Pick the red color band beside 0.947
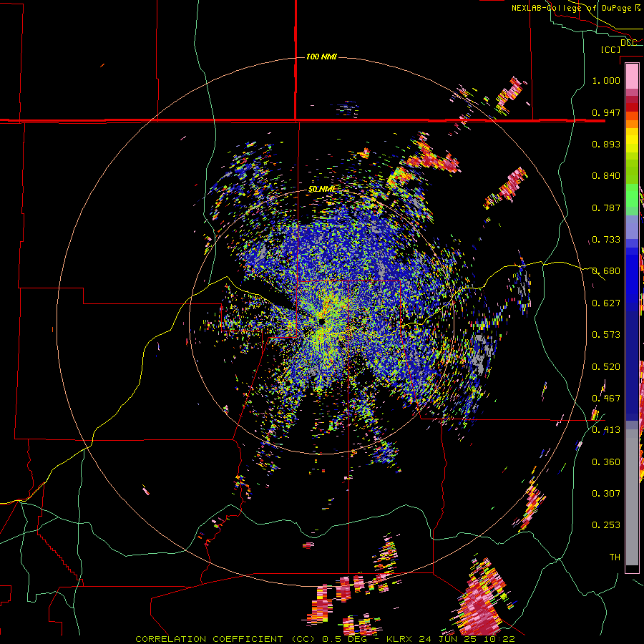Screen dimensions: 644x644 tap(632, 107)
